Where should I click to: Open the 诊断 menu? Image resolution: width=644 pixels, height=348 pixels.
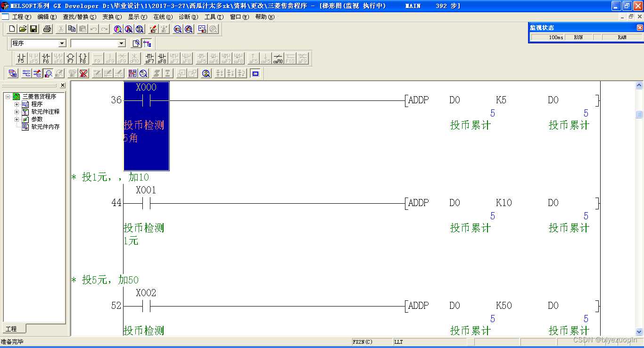(x=189, y=17)
